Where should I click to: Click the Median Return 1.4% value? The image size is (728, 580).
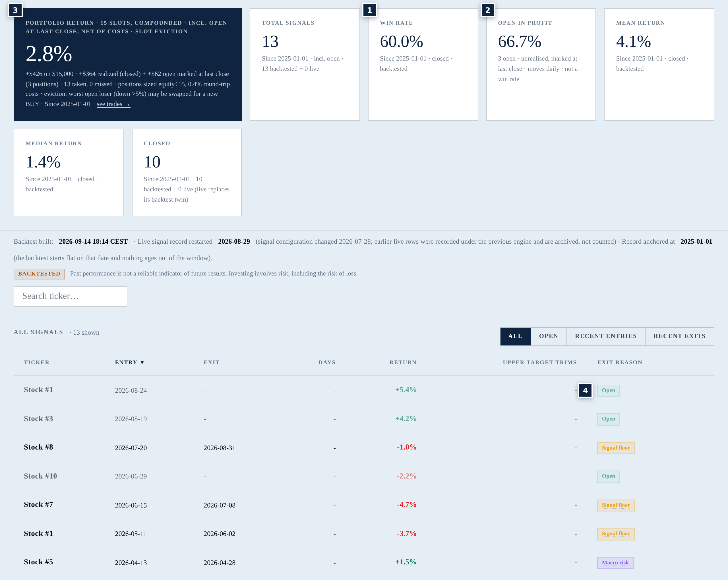pyautogui.click(x=43, y=162)
